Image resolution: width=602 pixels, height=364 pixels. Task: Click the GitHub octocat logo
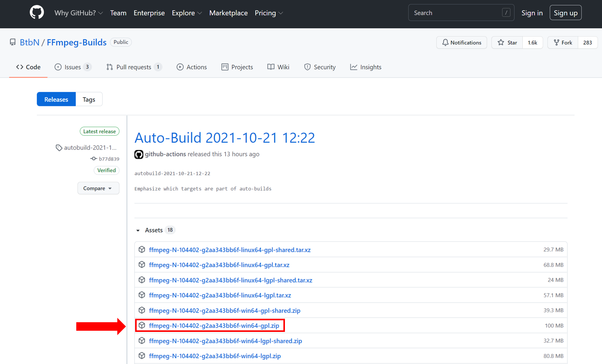pos(37,13)
